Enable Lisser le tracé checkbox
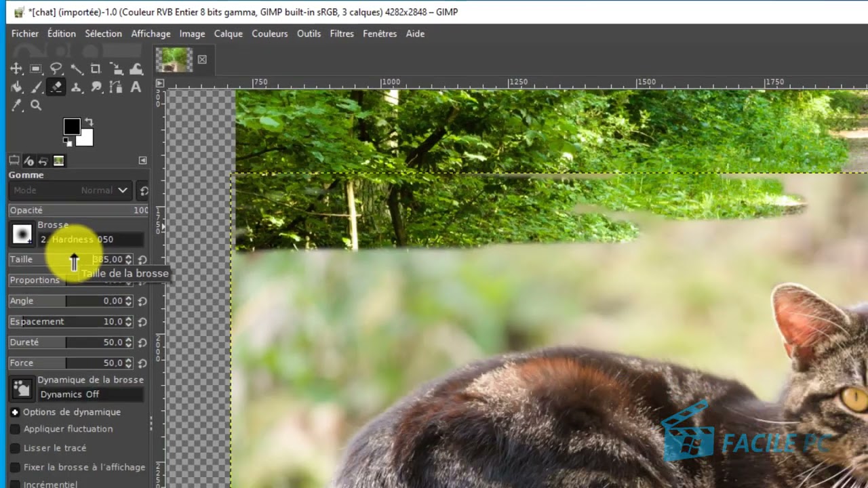The height and width of the screenshot is (488, 868). point(15,448)
